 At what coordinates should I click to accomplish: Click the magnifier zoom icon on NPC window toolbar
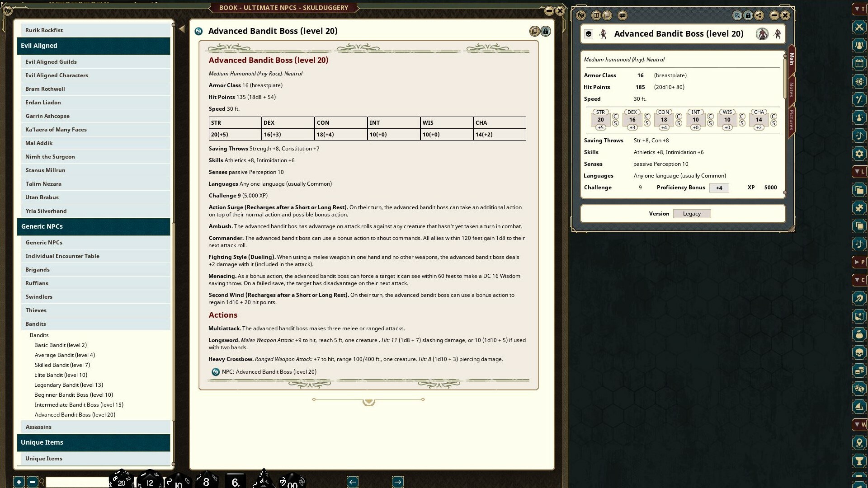click(737, 15)
